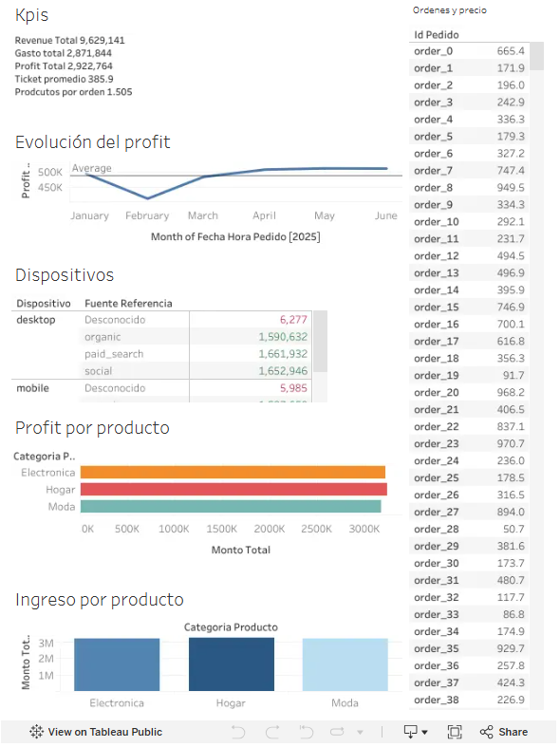Click the Undo arrow icon
This screenshot has width=560, height=747.
point(238,732)
